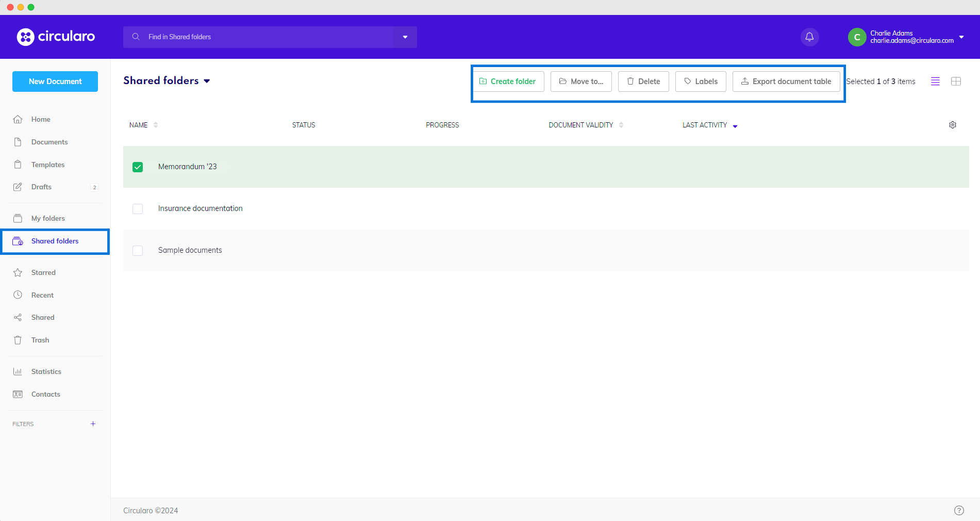Switch to grid view layout
The image size is (980, 521).
(x=956, y=82)
